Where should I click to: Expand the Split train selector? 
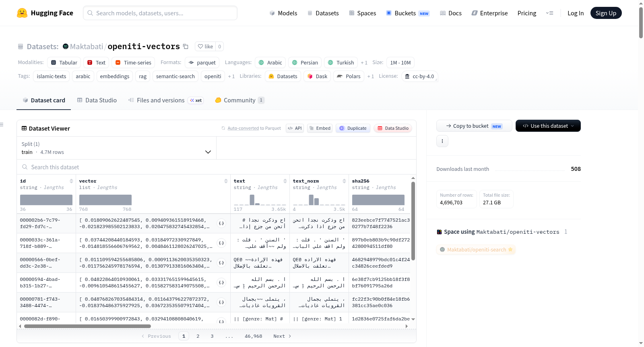coord(116,148)
